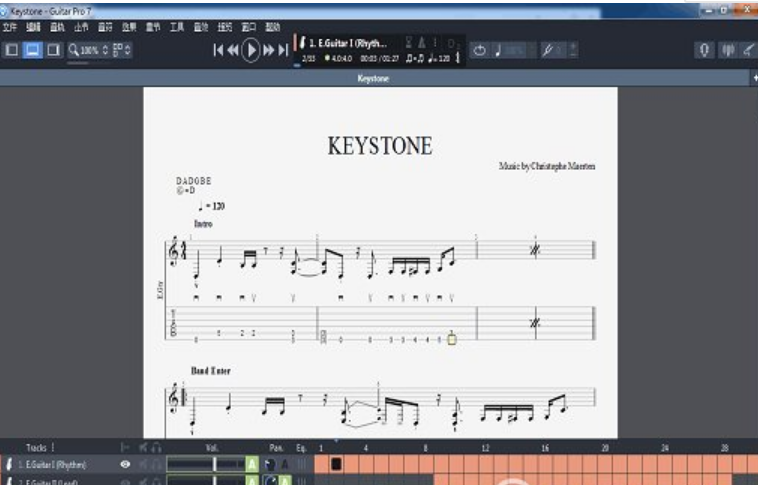Open the tuner microphone icon
758x485 pixels.
[x=704, y=50]
